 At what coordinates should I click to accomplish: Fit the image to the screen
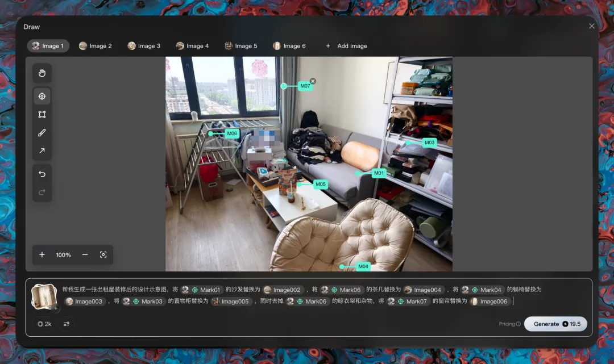pyautogui.click(x=103, y=254)
